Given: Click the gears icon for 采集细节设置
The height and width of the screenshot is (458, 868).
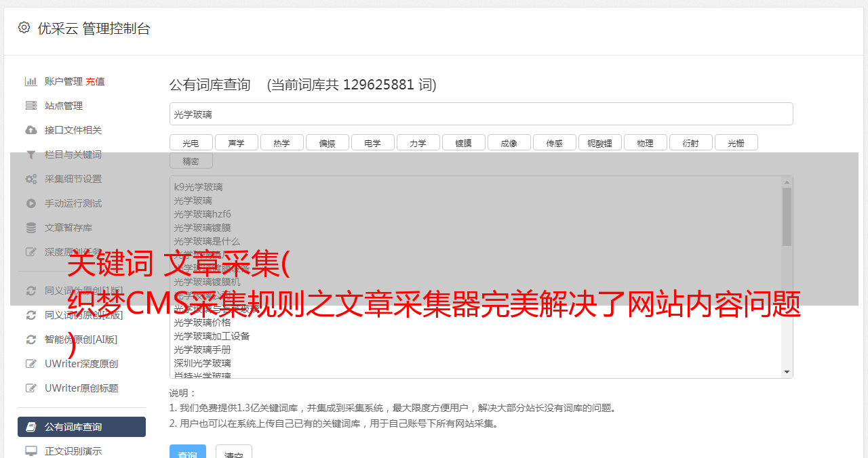Looking at the screenshot, I should pos(31,179).
